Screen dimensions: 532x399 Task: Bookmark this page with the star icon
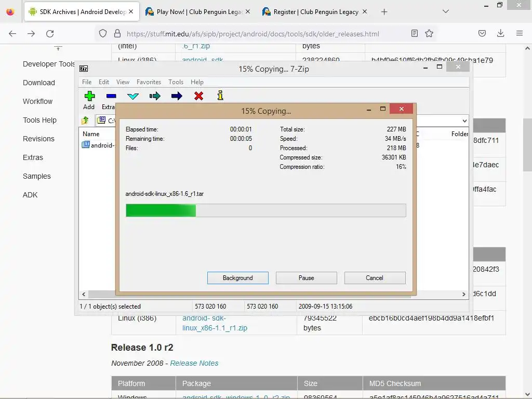(x=429, y=33)
